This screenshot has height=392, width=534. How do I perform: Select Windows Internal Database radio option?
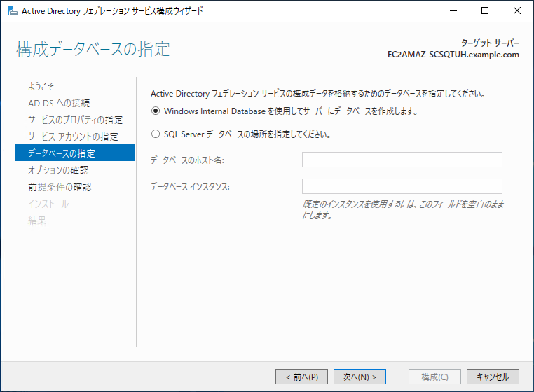click(x=156, y=111)
